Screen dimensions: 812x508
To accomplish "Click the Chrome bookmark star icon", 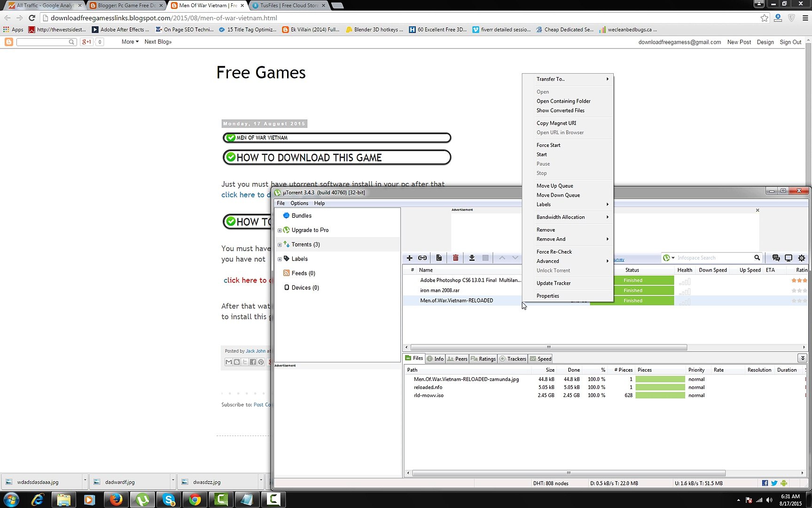I will point(765,18).
